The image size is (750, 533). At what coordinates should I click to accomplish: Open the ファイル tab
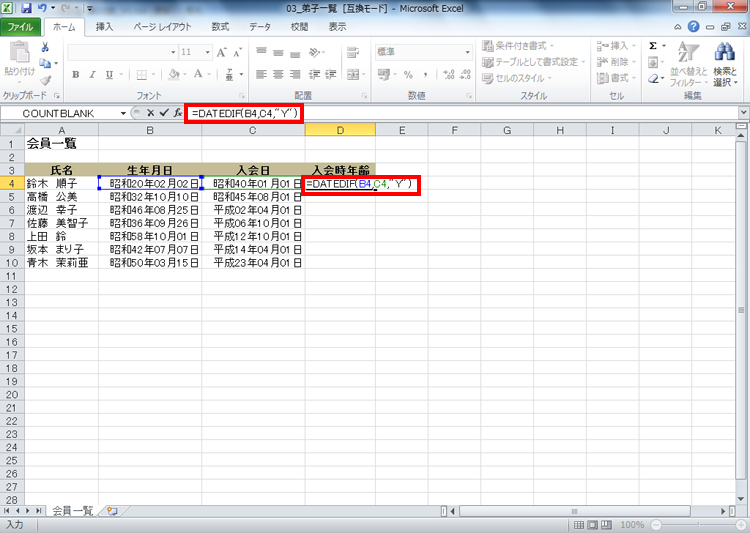(20, 27)
